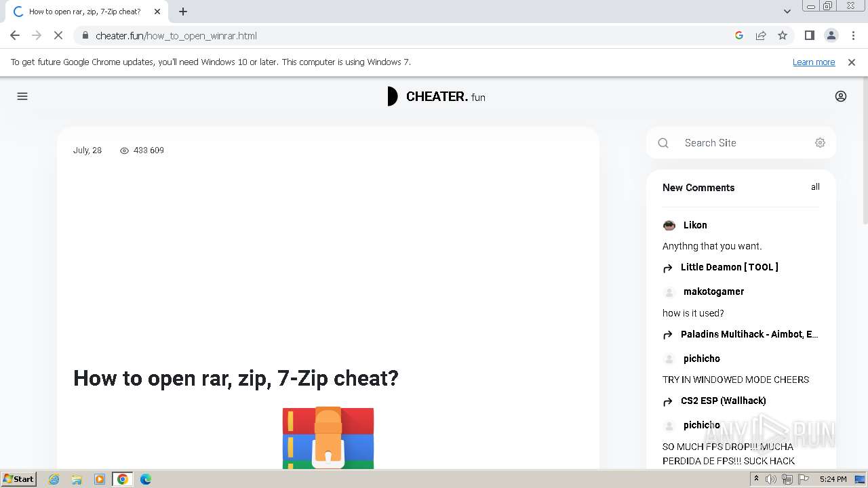Click the taskbar clock 5:24 PM
The width and height of the screenshot is (868, 488).
point(833,479)
